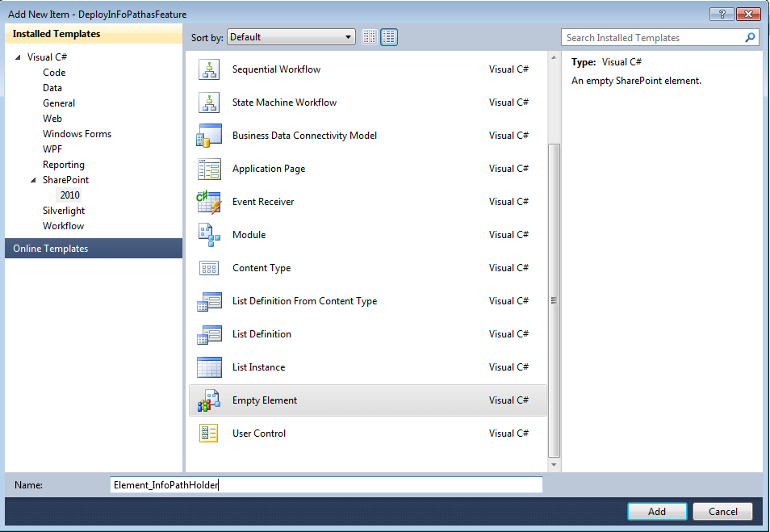Open dialog help question mark button
The image size is (770, 532).
(722, 14)
